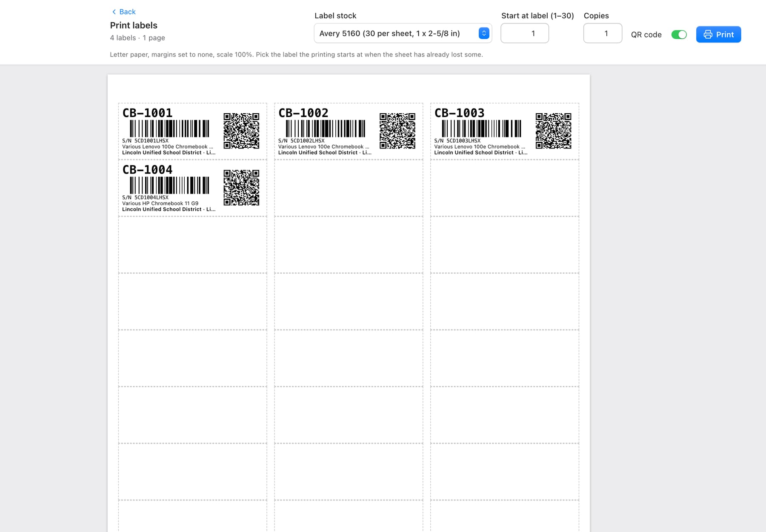Viewport: 766px width, 532px height.
Task: Click 'Various HP Chromebook 11 G9' text
Action: pos(160,203)
